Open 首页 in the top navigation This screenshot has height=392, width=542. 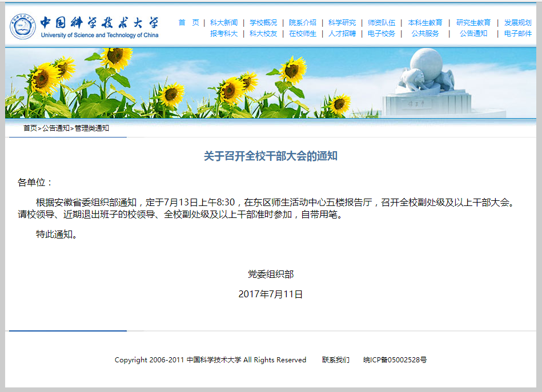tap(188, 23)
